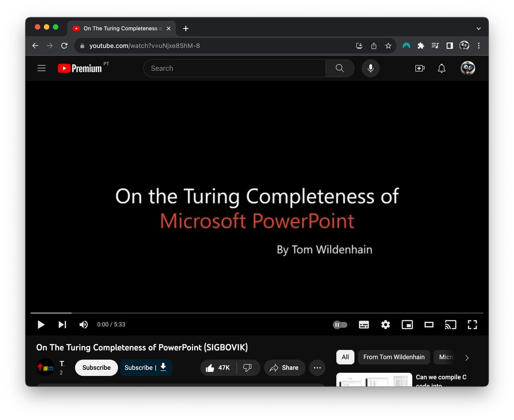Open the YouTube account avatar menu
The image size is (514, 420).
pyautogui.click(x=468, y=68)
